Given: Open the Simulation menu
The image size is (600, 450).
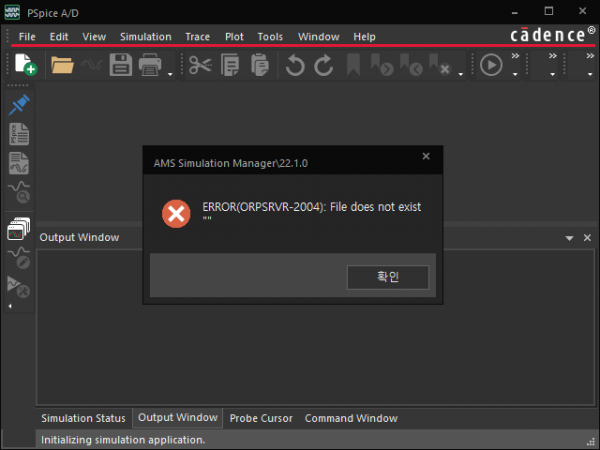Looking at the screenshot, I should pyautogui.click(x=146, y=37).
